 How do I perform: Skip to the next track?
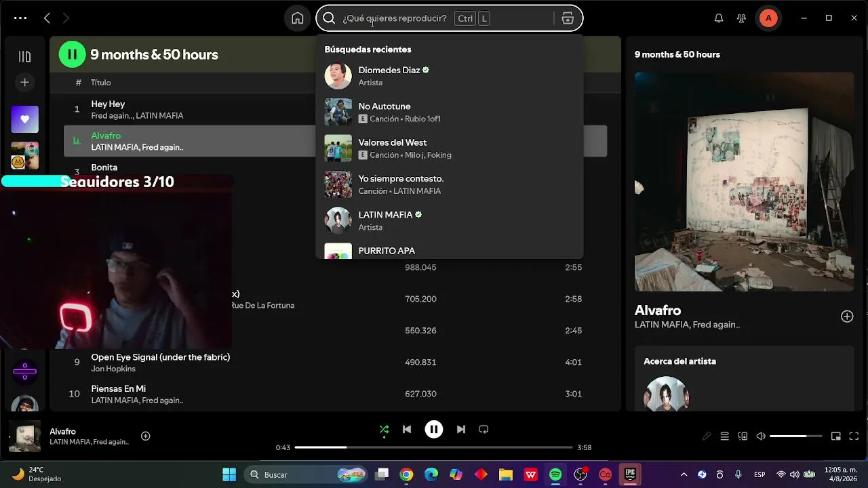(461, 429)
